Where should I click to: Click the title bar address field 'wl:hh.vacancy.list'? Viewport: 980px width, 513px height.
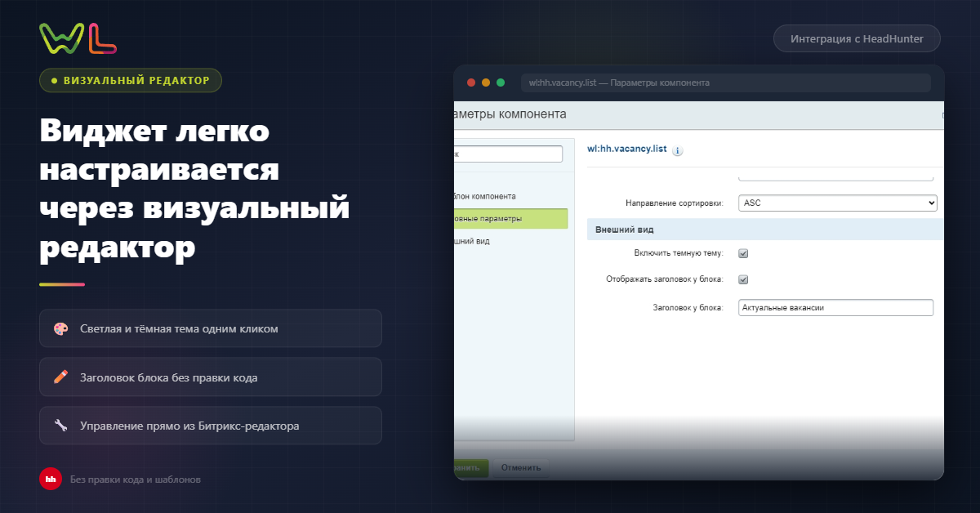pyautogui.click(x=726, y=83)
